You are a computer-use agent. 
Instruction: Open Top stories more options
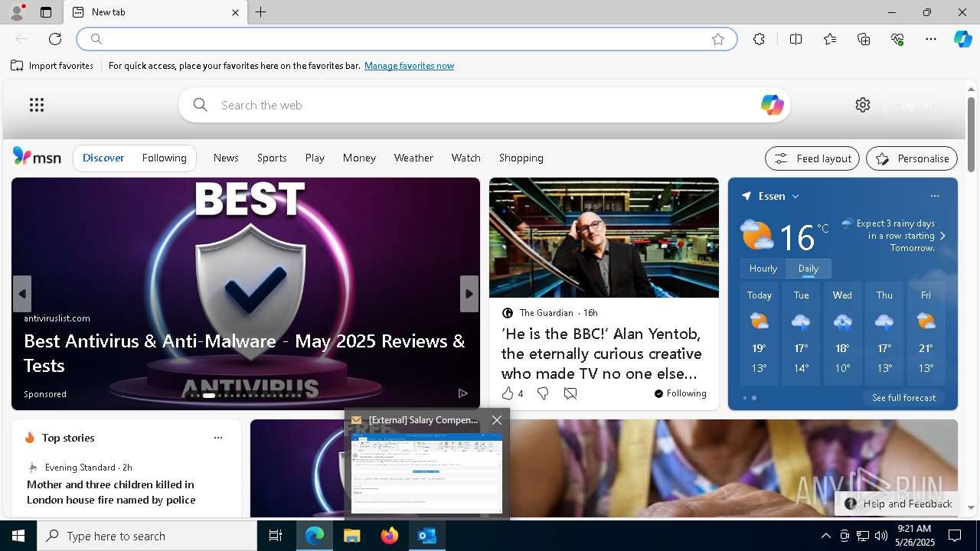click(x=218, y=438)
